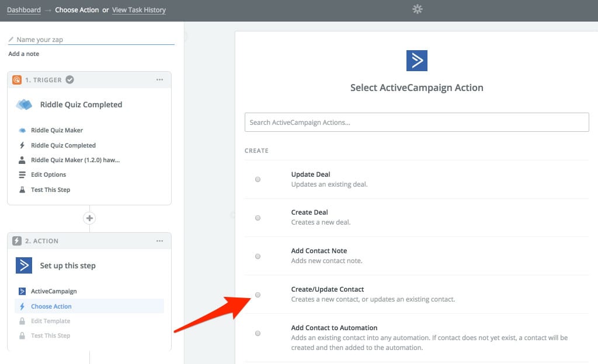Open View Task History link
The image size is (598, 364).
pos(139,10)
